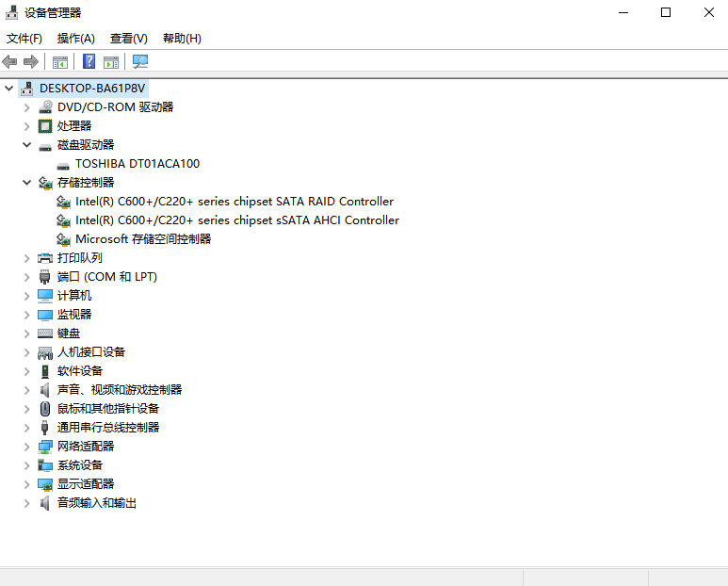Open the 操作(A) menu
Screen dimensions: 728x586
76,39
